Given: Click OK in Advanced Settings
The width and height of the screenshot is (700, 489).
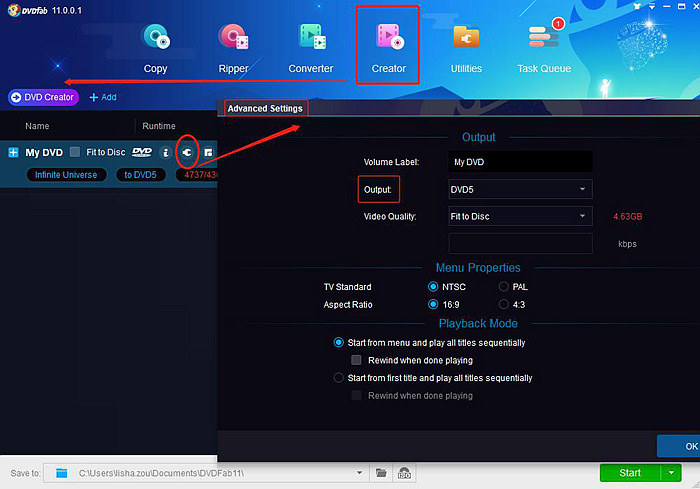Looking at the screenshot, I should click(x=679, y=446).
